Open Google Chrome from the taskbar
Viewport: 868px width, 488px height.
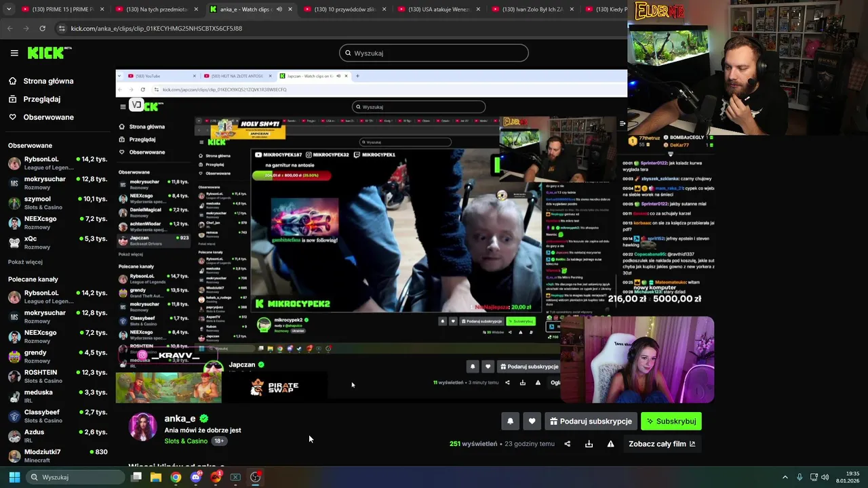(176, 477)
